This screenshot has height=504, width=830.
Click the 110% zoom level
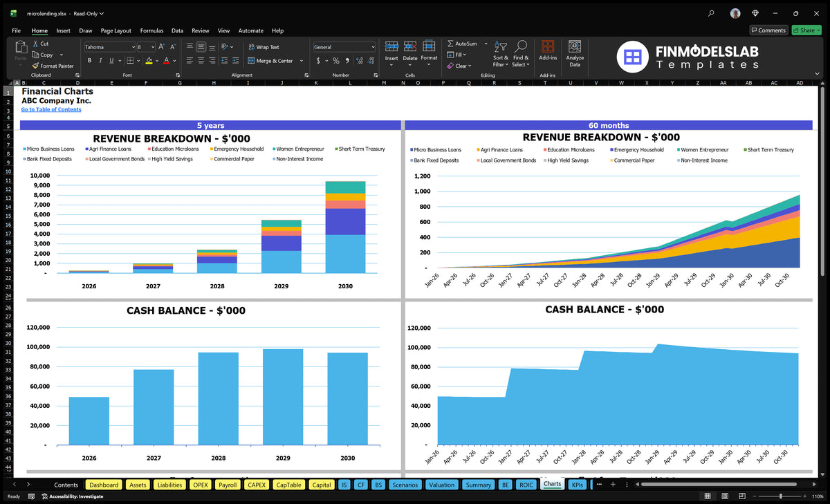817,496
